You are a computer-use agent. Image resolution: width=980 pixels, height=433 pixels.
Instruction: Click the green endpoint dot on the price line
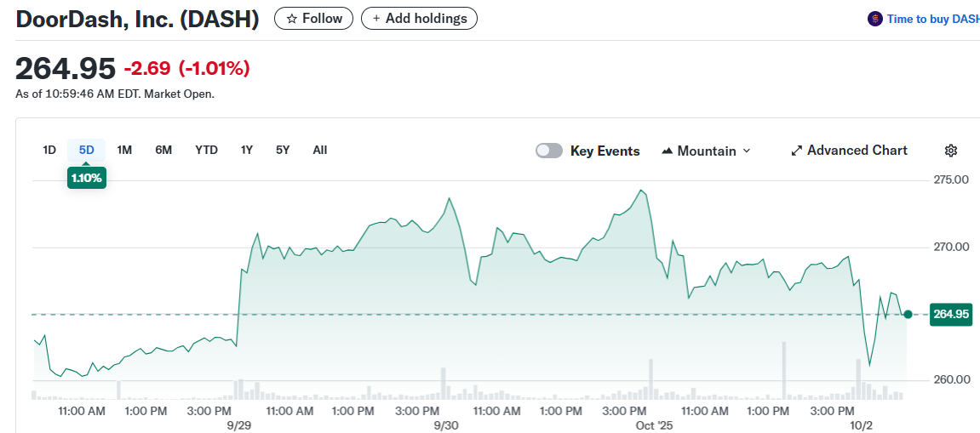tap(908, 315)
